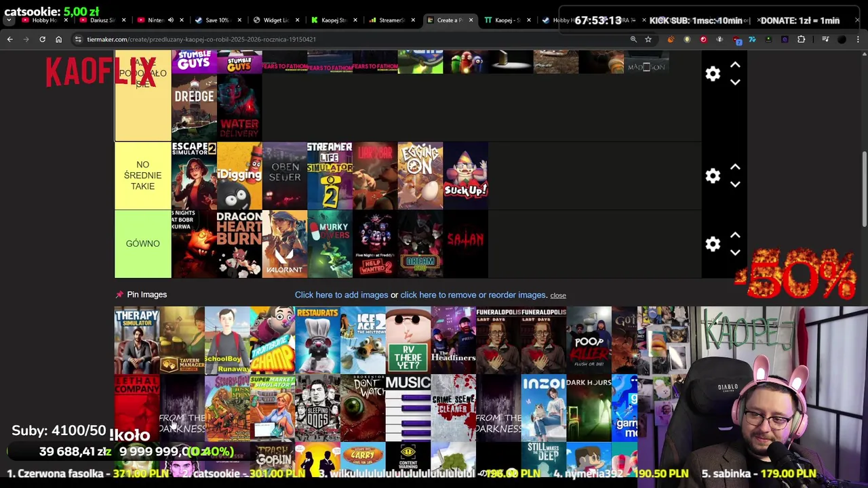Viewport: 868px width, 488px height.
Task: Pick the Ice Age 2 image
Action: pyautogui.click(x=363, y=340)
